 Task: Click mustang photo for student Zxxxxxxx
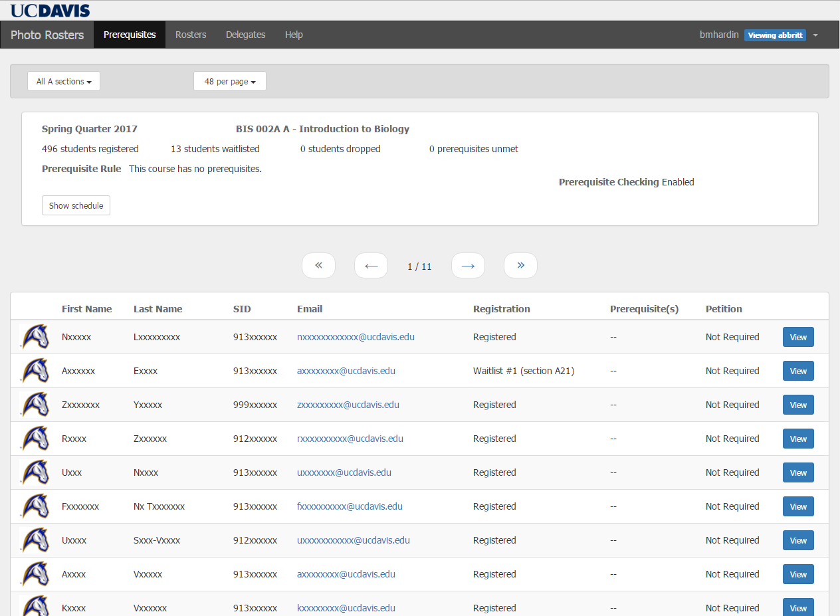pyautogui.click(x=35, y=405)
